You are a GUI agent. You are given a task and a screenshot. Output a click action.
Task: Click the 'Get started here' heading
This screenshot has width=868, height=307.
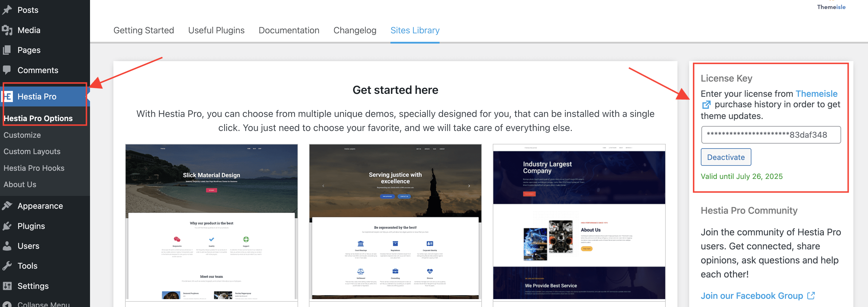[x=395, y=90]
